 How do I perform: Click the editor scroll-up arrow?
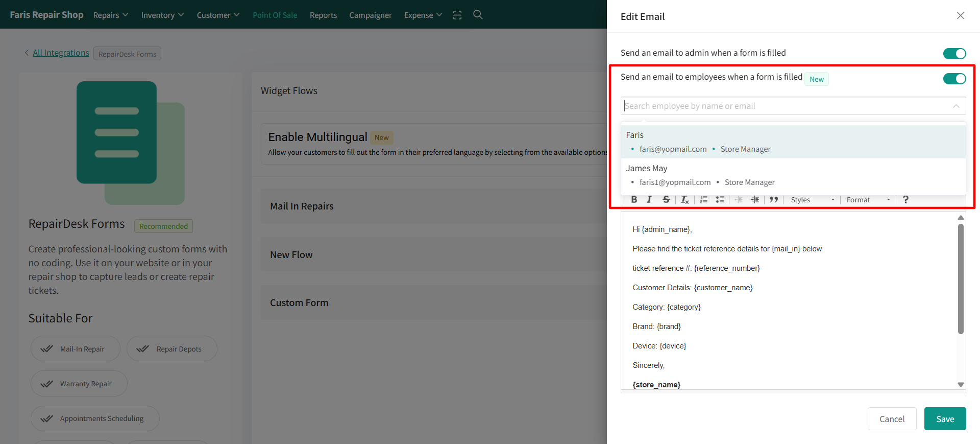tap(961, 218)
